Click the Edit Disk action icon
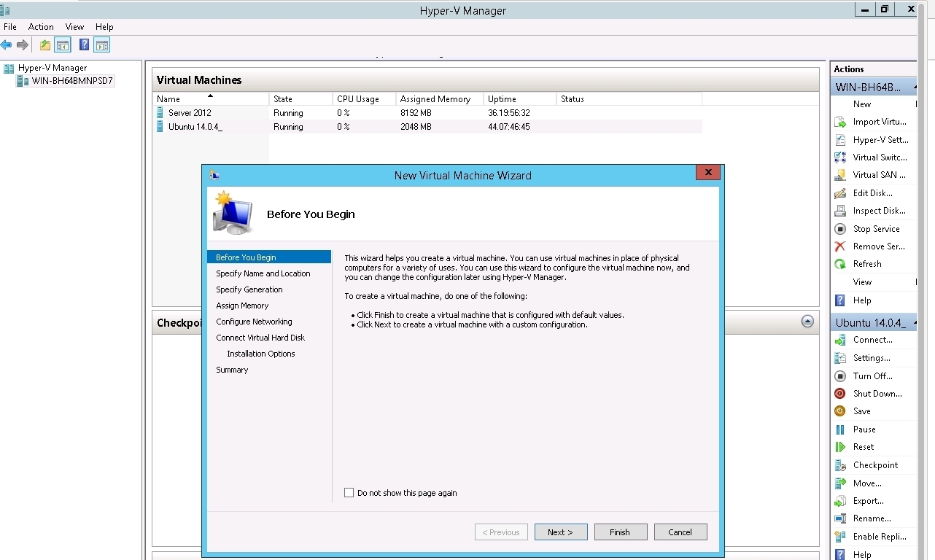 840,193
